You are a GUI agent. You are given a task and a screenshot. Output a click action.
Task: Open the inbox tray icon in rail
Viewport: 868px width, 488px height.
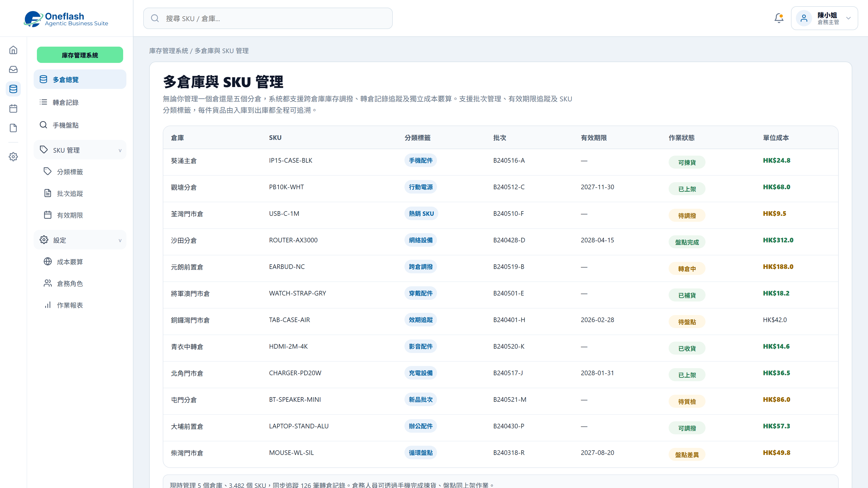pyautogui.click(x=13, y=70)
